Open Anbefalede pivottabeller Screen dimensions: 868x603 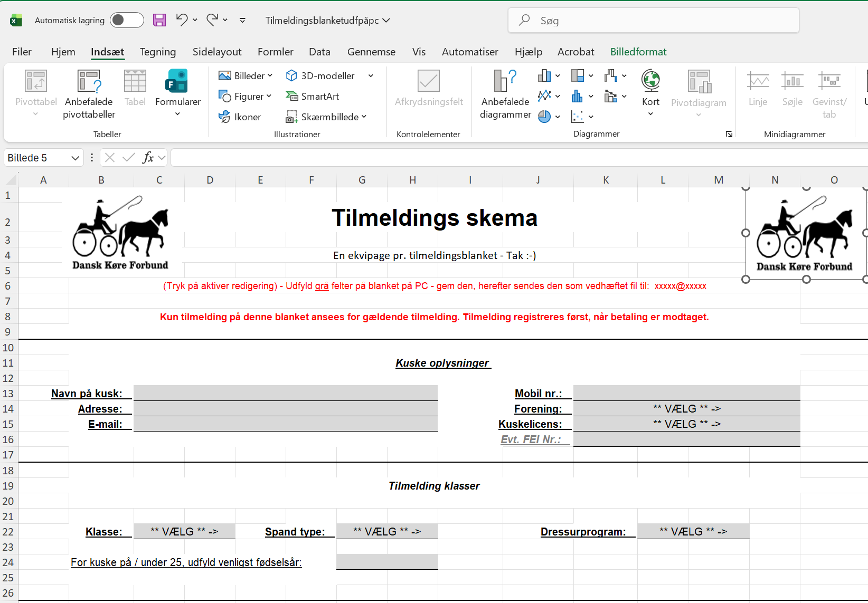click(89, 94)
